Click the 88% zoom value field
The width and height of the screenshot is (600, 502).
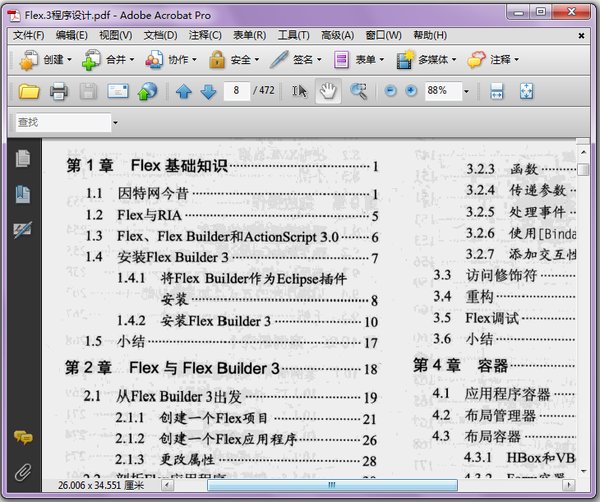tap(443, 91)
